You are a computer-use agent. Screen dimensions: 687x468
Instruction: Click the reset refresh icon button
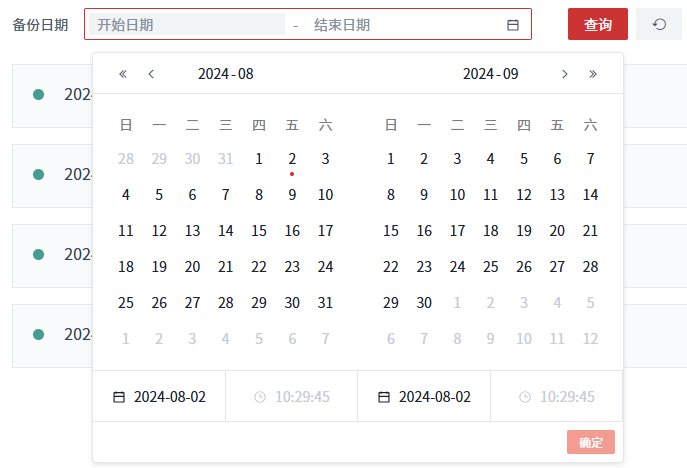(x=659, y=24)
